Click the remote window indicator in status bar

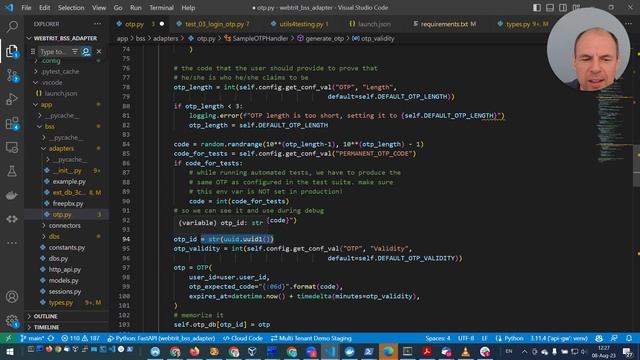8,338
